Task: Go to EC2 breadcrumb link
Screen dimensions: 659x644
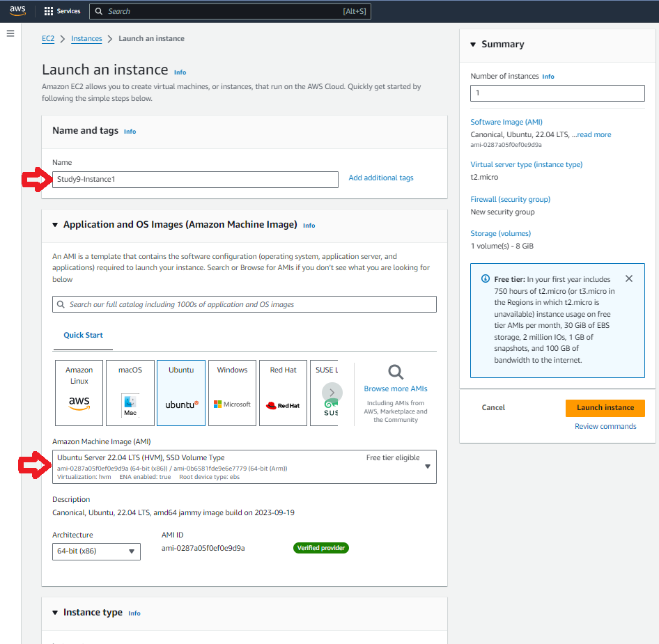Action: click(48, 39)
